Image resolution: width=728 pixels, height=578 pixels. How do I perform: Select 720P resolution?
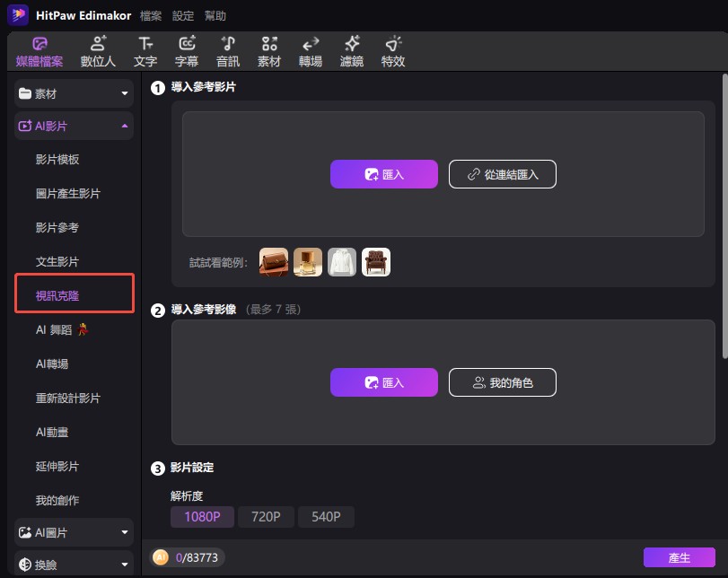tap(266, 517)
